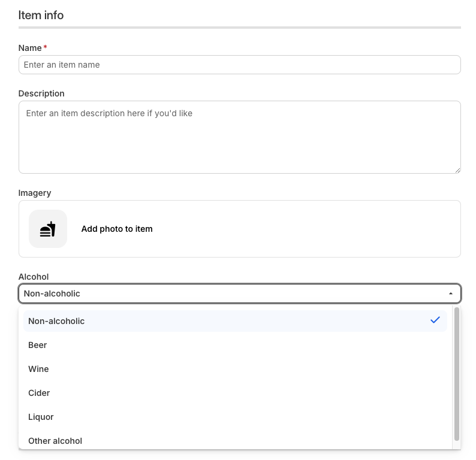Collapse the Alcohol dropdown using its arrow

pos(450,293)
